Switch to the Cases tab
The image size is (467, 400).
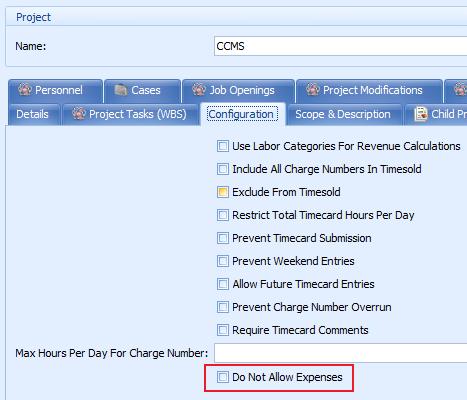click(x=143, y=91)
